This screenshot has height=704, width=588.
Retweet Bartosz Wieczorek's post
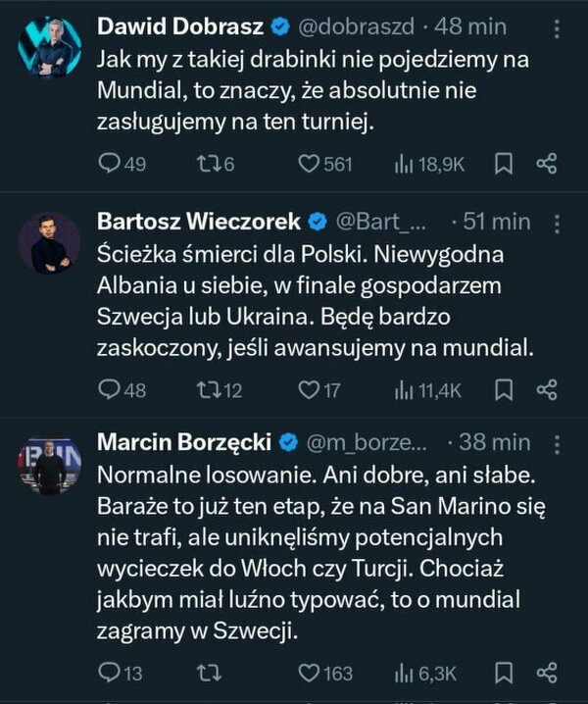coord(208,389)
